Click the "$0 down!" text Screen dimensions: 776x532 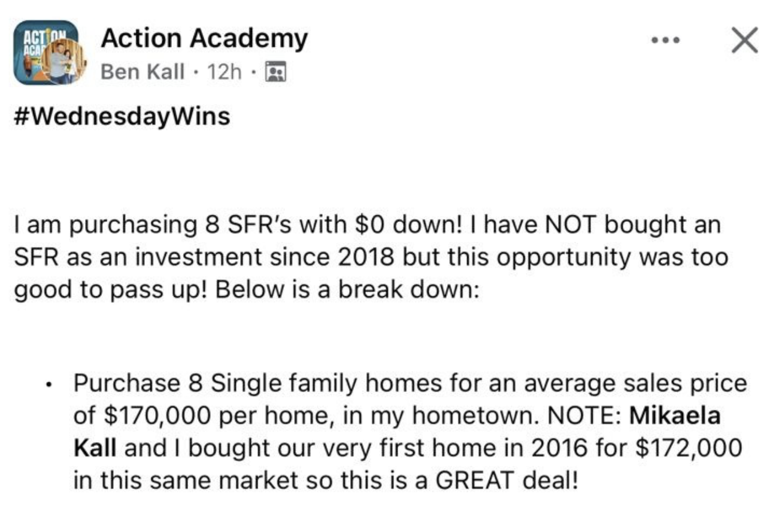coord(407,226)
